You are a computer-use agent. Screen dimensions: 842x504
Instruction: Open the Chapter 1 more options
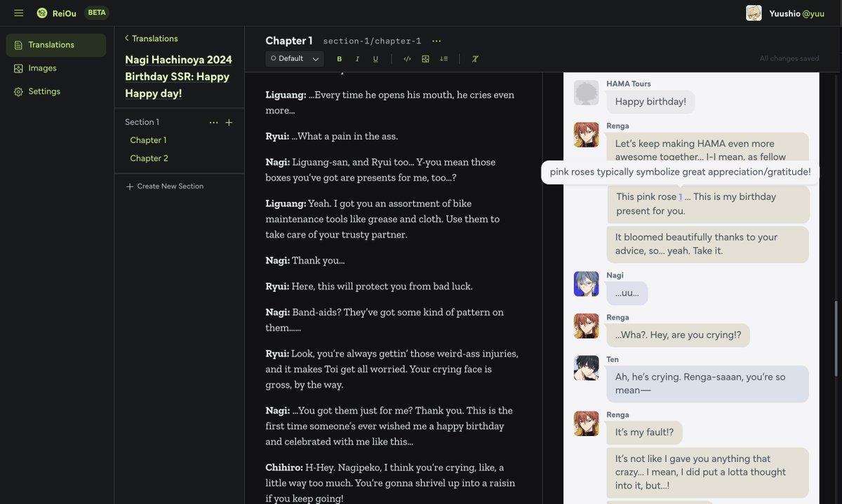[436, 41]
